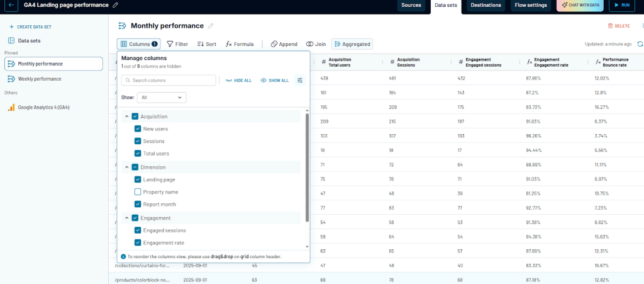Click the column settings sliders icon
The image size is (644, 284).
[300, 81]
